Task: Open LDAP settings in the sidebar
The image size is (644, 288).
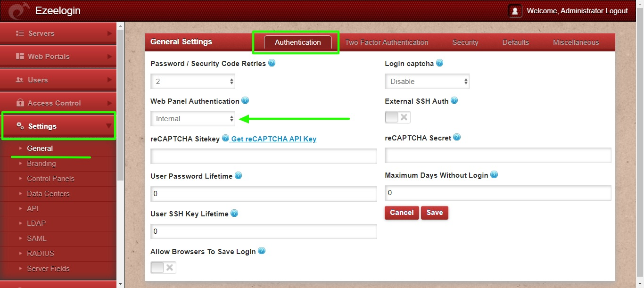Action: (x=36, y=223)
